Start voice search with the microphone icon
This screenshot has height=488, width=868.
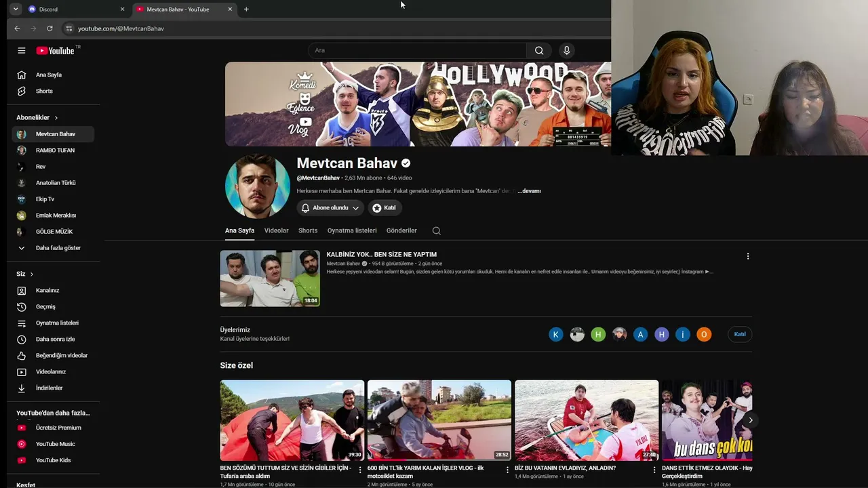[567, 50]
